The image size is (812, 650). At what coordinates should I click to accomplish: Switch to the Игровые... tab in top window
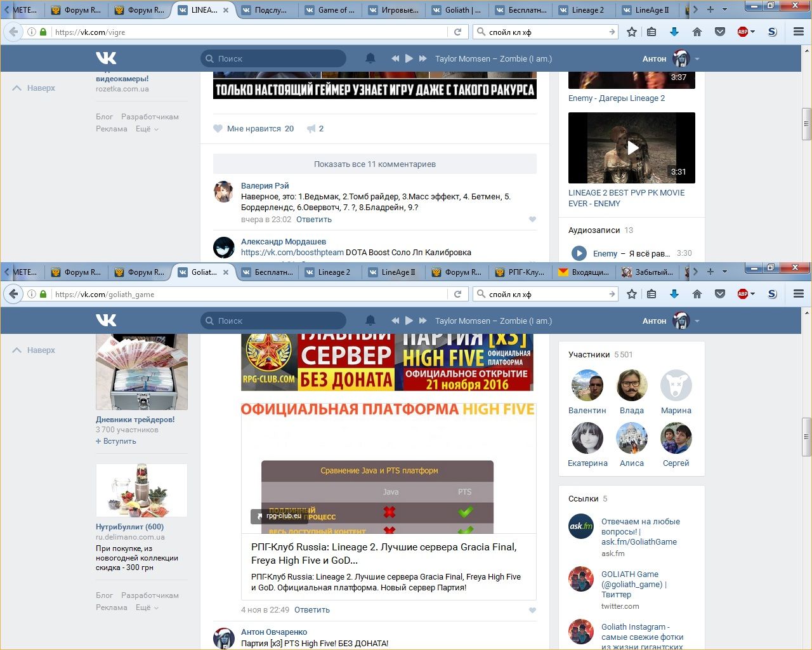393,10
